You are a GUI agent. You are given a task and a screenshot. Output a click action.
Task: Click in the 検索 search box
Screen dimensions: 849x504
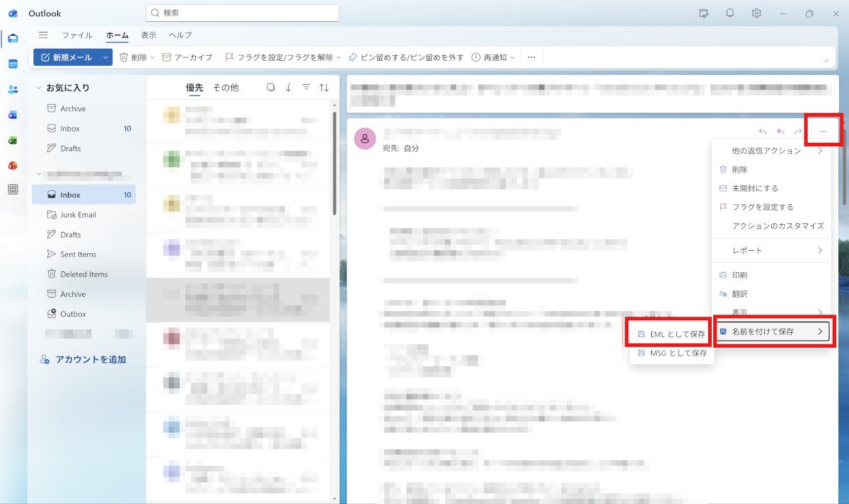coord(242,13)
